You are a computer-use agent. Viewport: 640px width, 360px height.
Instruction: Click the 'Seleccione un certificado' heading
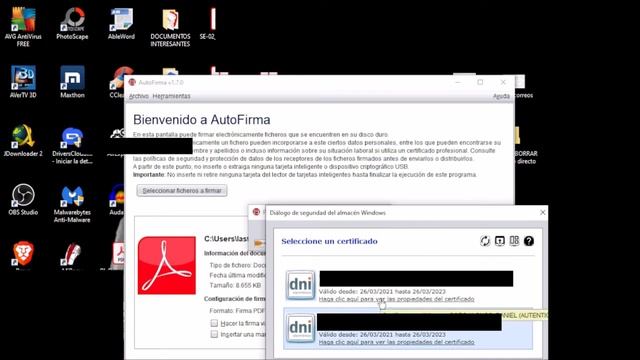(x=329, y=241)
